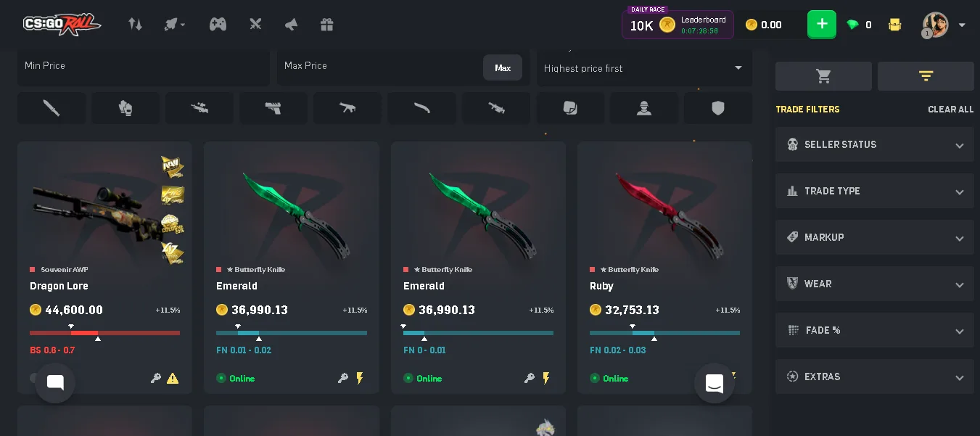Switch to the filters tab
980x436 pixels.
pyautogui.click(x=926, y=76)
